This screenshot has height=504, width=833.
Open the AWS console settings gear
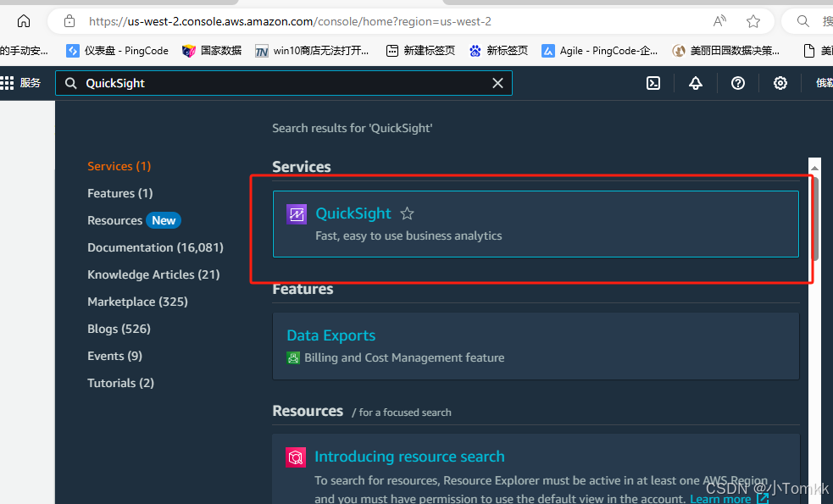[x=780, y=83]
